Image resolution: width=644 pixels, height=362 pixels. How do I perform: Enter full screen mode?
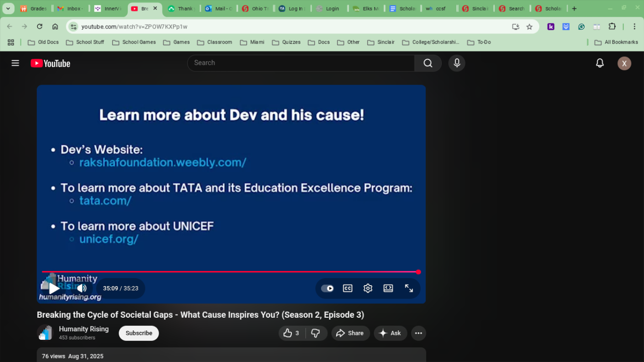click(409, 289)
